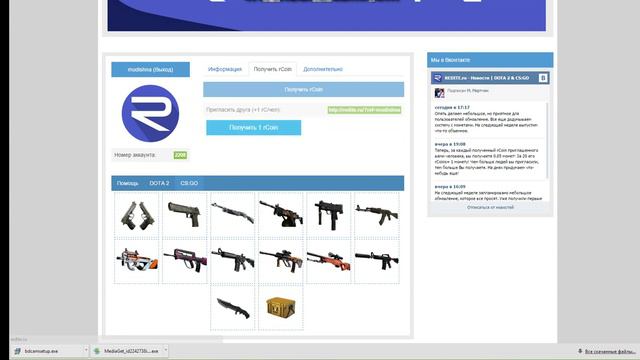640x360 pixels.
Task: Switch to the DOTA 2 section
Action: click(x=159, y=183)
